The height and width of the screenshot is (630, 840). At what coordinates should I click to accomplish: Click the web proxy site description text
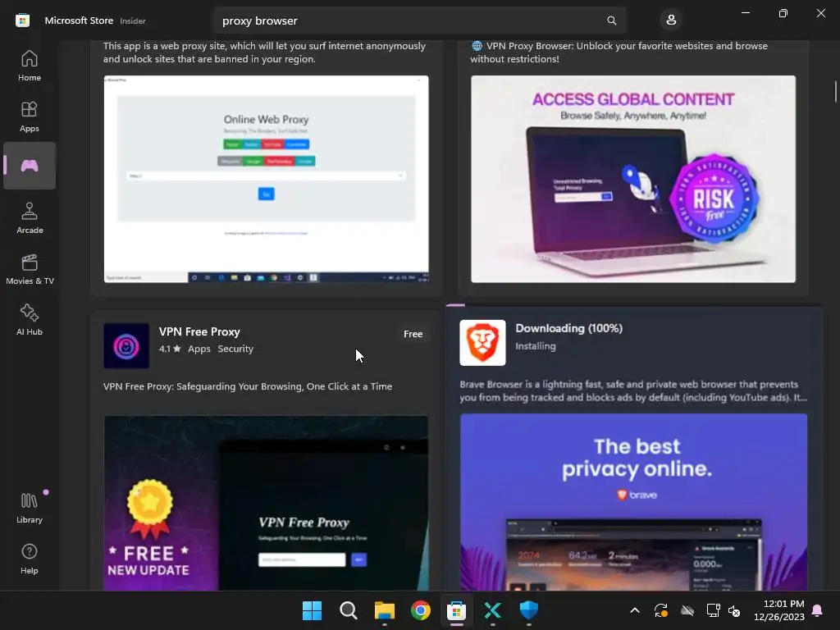[x=265, y=52]
